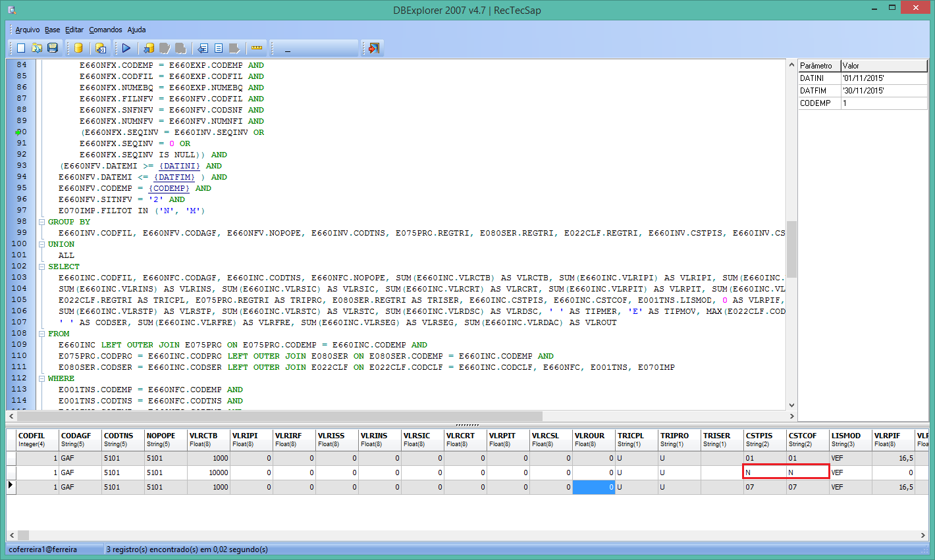The image size is (935, 560).
Task: Click the grayed first database icon after run group
Action: point(165,48)
